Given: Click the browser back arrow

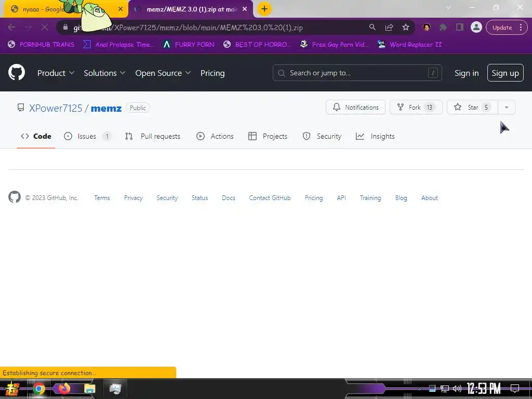Looking at the screenshot, I should point(11,27).
